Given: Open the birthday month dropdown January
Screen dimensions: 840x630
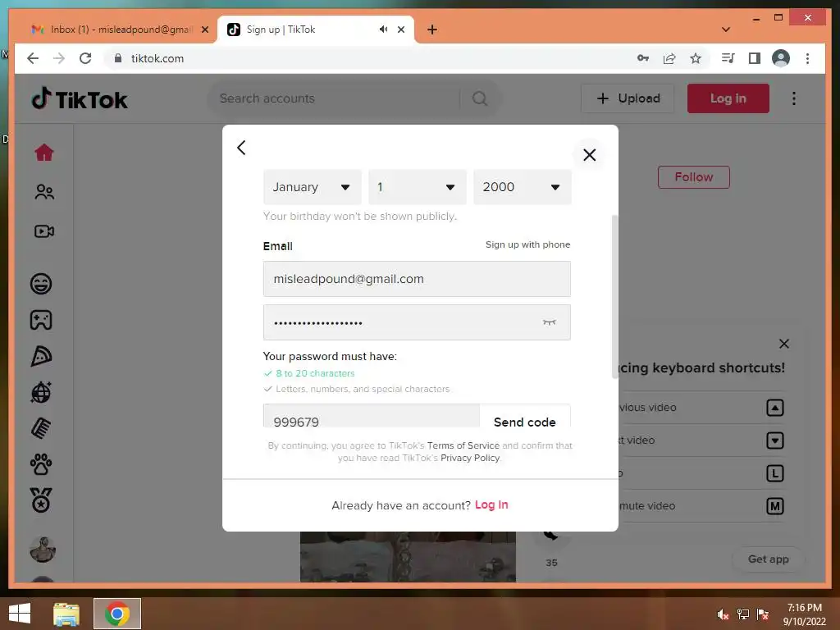Looking at the screenshot, I should pyautogui.click(x=313, y=187).
